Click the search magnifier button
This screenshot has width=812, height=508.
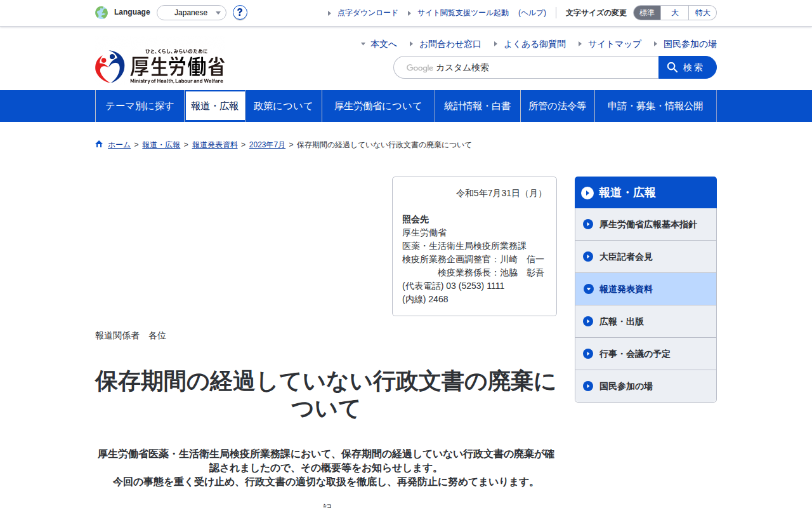point(688,67)
